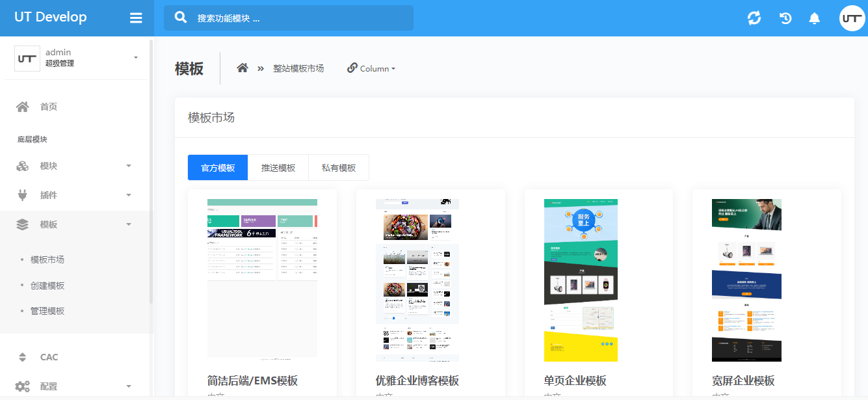Screen dimensions: 868x400
Task: Click the 搜索功能模块 search field
Action: [299, 18]
